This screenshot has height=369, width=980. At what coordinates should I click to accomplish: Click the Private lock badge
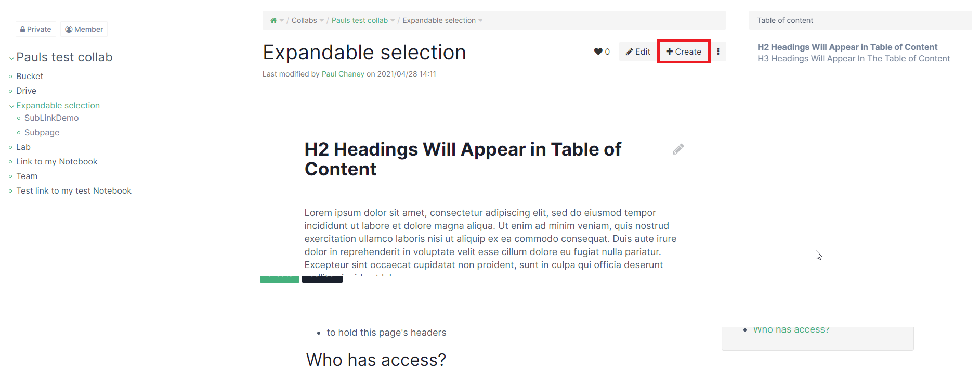pos(36,29)
